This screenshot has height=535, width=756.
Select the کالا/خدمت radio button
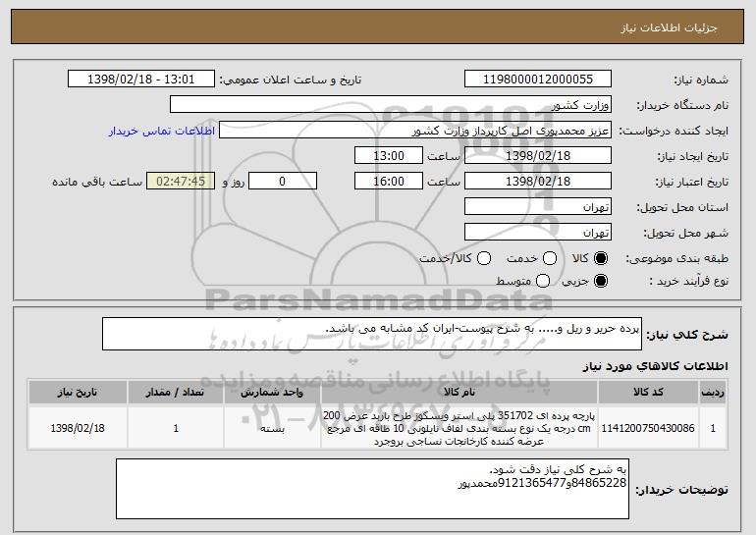484,258
